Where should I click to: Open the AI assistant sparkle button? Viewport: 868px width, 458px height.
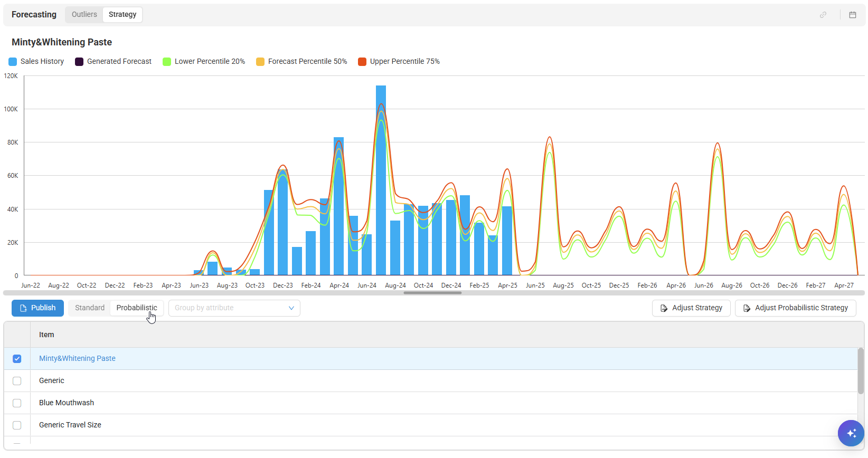(851, 433)
